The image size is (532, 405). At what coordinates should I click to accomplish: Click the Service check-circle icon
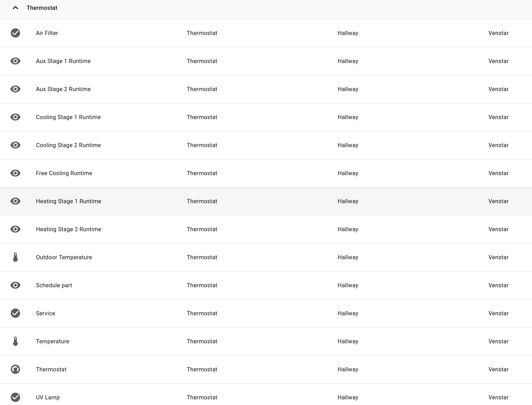pyautogui.click(x=15, y=313)
